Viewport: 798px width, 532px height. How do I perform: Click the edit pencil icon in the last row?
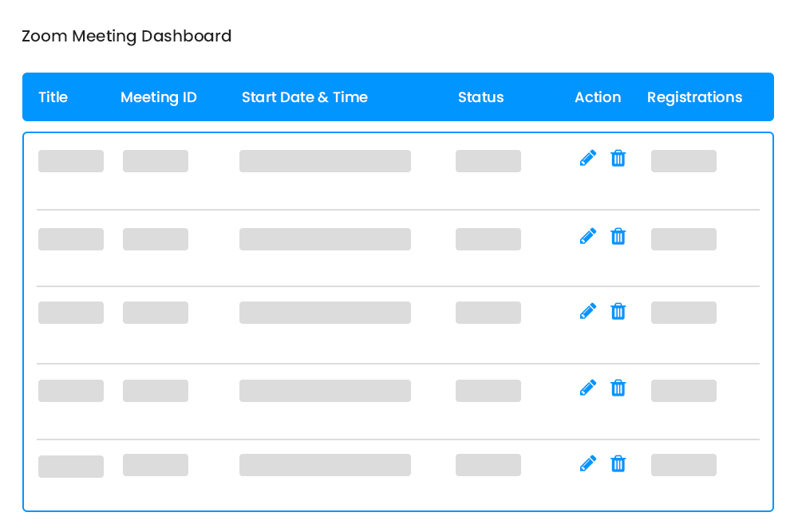tap(588, 463)
